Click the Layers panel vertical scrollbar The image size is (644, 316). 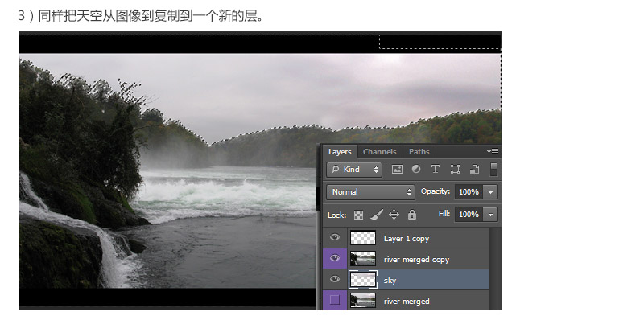(496, 269)
